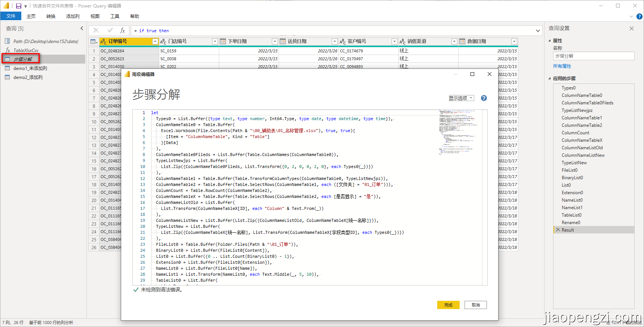
Task: Switch to the 主页 ribbon tab
Action: [31, 16]
